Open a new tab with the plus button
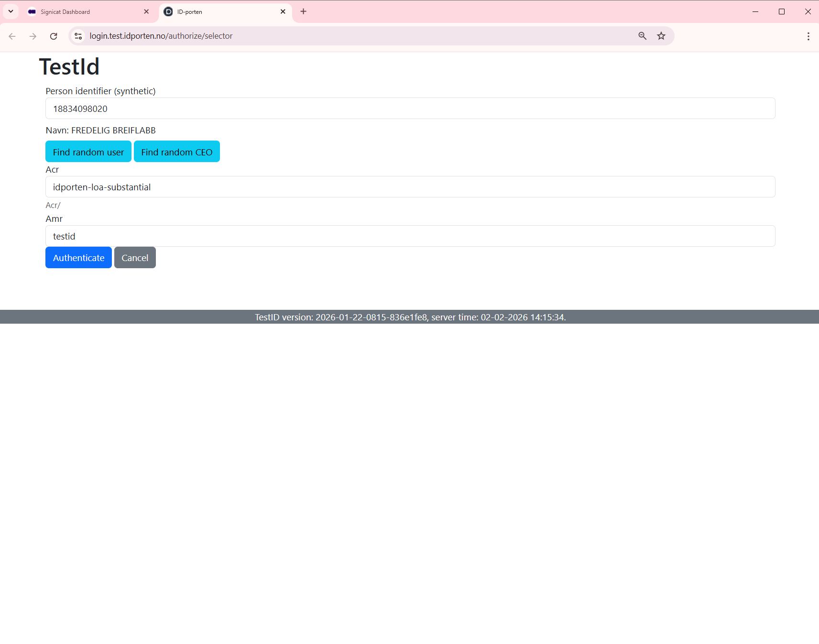 (x=303, y=11)
